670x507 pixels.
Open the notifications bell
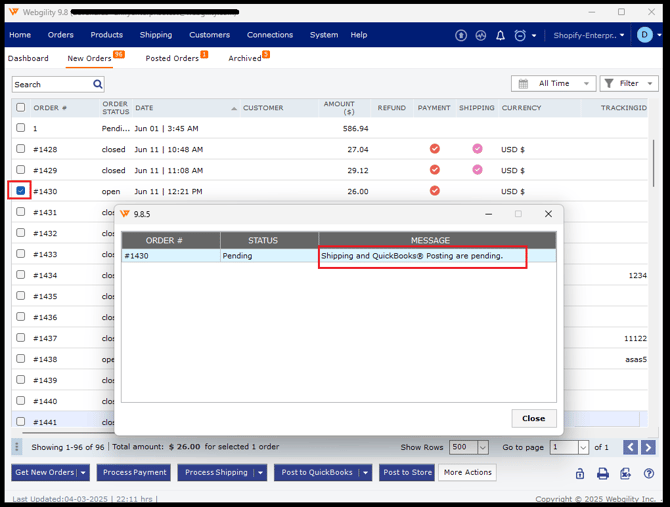coord(501,35)
